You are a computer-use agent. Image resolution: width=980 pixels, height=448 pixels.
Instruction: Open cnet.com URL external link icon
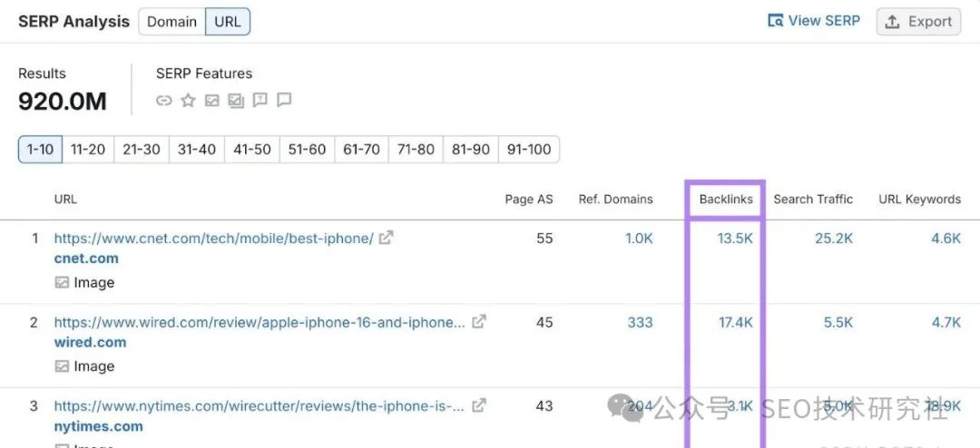tap(387, 238)
